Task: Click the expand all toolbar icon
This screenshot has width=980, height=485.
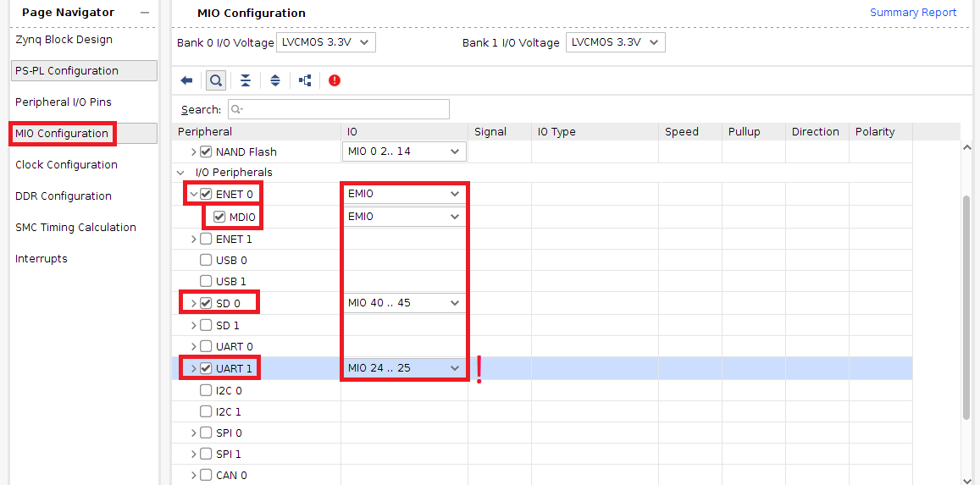Action: pos(275,80)
